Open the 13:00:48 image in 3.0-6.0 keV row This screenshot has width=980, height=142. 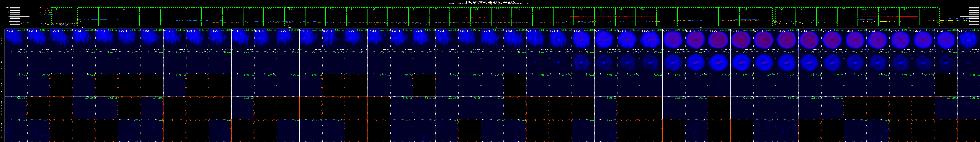click(515, 40)
